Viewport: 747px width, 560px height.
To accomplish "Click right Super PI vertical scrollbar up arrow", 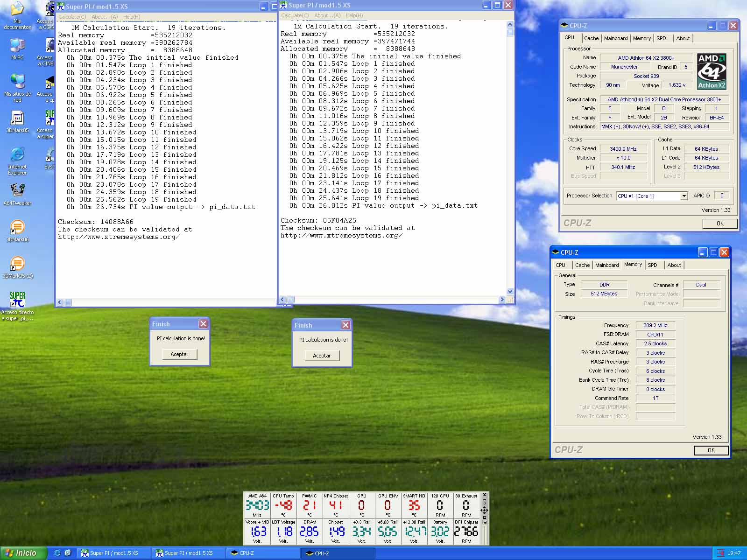I will 510,25.
